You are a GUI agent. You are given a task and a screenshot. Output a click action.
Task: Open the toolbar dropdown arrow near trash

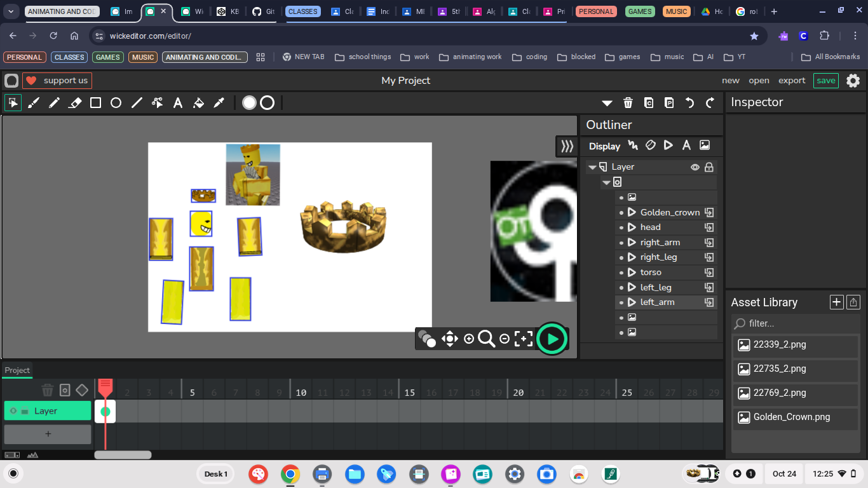coord(607,103)
